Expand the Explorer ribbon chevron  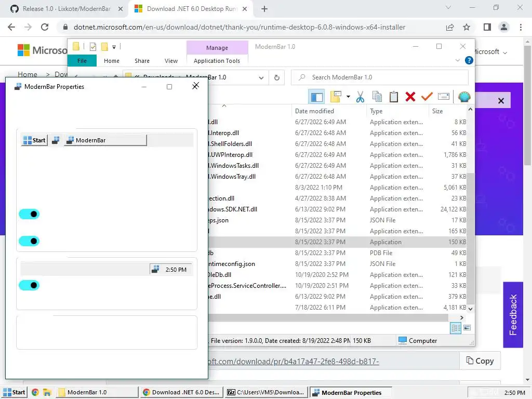(x=457, y=60)
